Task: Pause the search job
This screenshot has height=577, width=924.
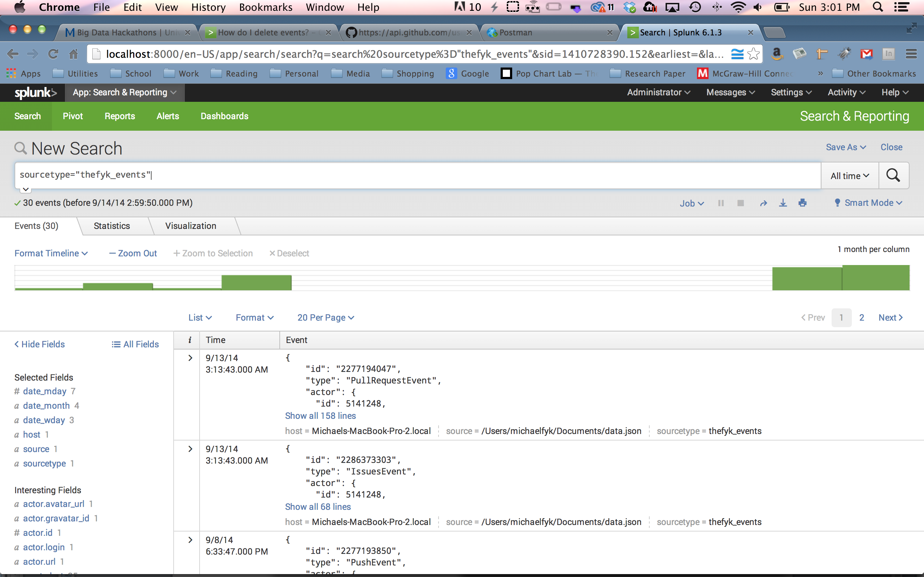Action: pyautogui.click(x=720, y=203)
